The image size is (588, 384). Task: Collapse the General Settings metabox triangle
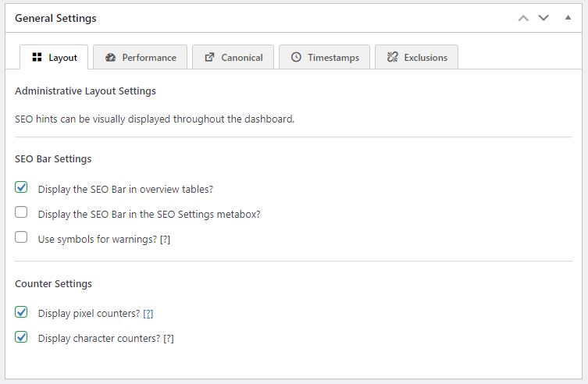pyautogui.click(x=568, y=17)
